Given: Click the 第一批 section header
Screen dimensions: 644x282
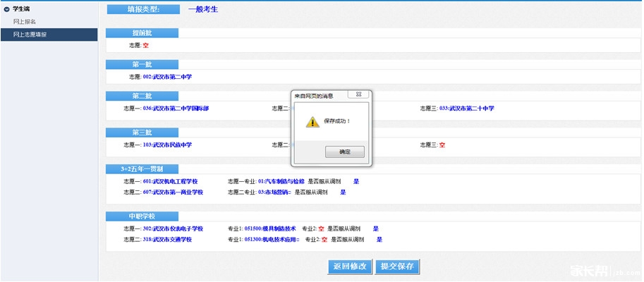Looking at the screenshot, I should click(x=142, y=64).
